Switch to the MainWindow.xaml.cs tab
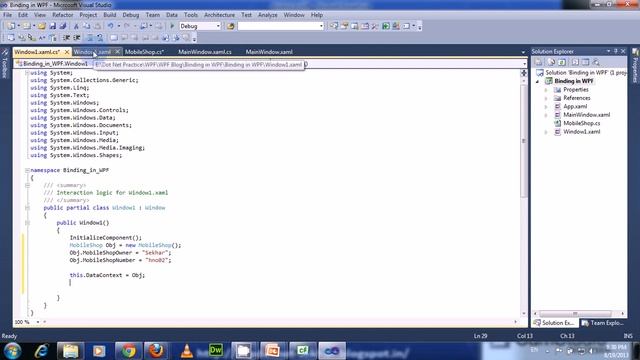 click(x=205, y=52)
